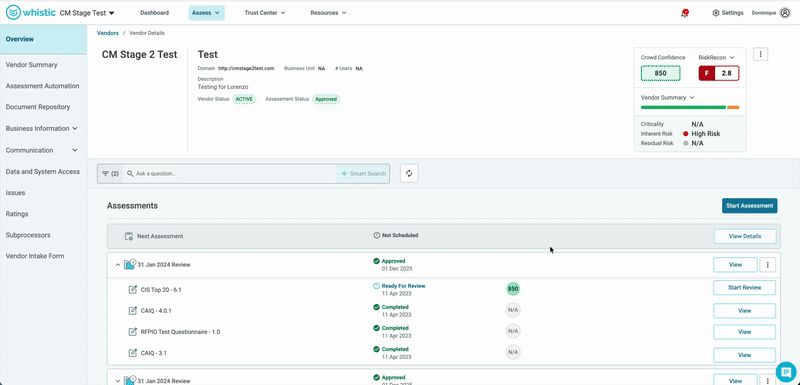
Task: Click the N/A badge for CAIQ - 4.0.1
Action: tap(513, 310)
